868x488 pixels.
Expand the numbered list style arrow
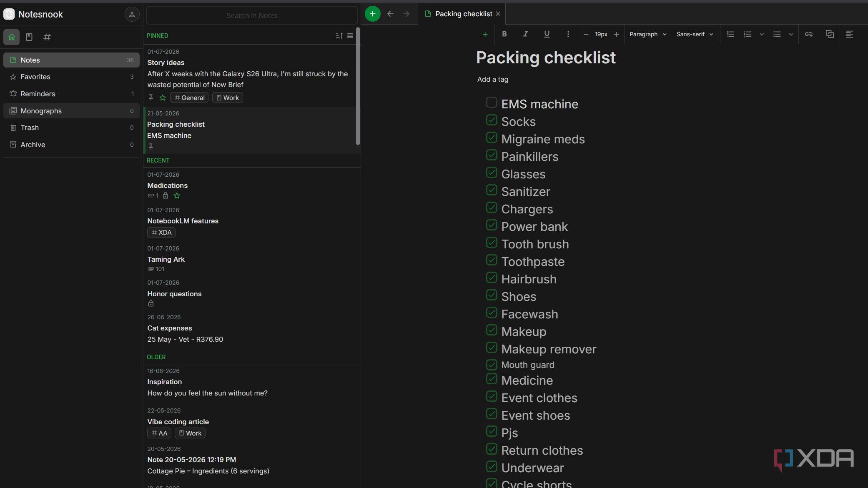click(762, 34)
